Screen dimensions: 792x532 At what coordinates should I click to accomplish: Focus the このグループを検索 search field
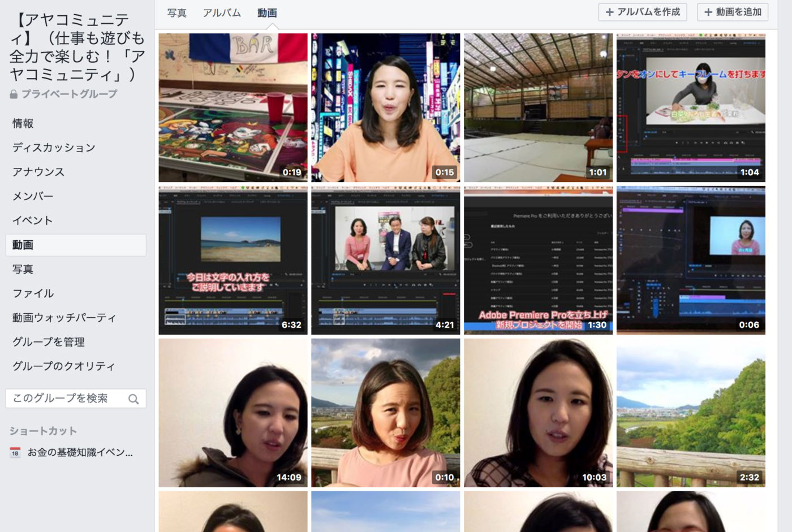(x=76, y=399)
